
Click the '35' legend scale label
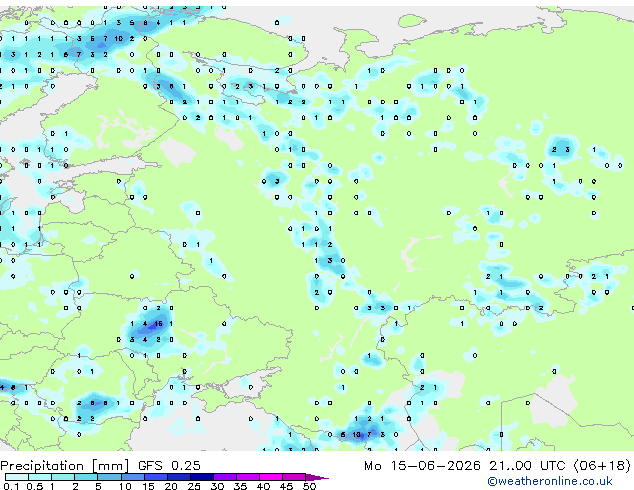(240, 486)
